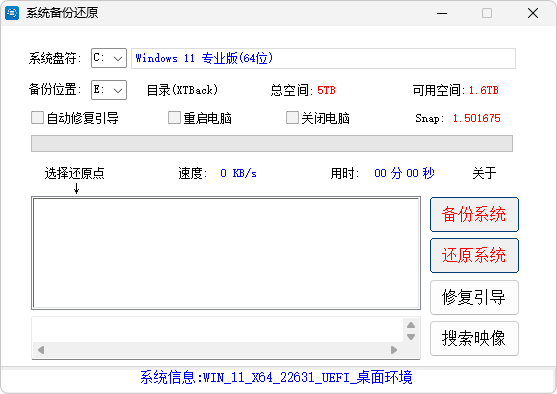Screen dimensions: 557x394
Task: Enable the 自动修复引导 checkbox
Action: point(37,118)
